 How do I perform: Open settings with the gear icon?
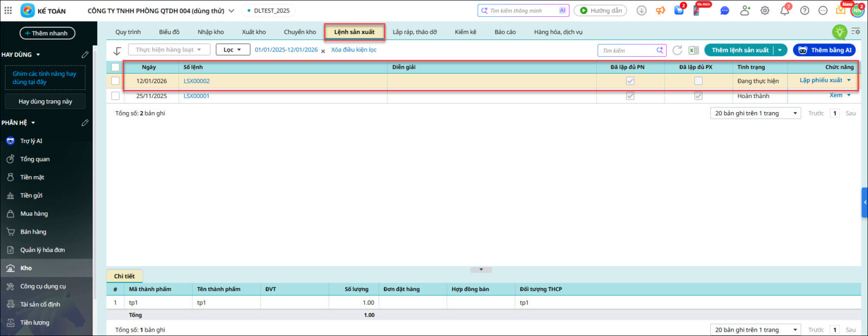765,10
